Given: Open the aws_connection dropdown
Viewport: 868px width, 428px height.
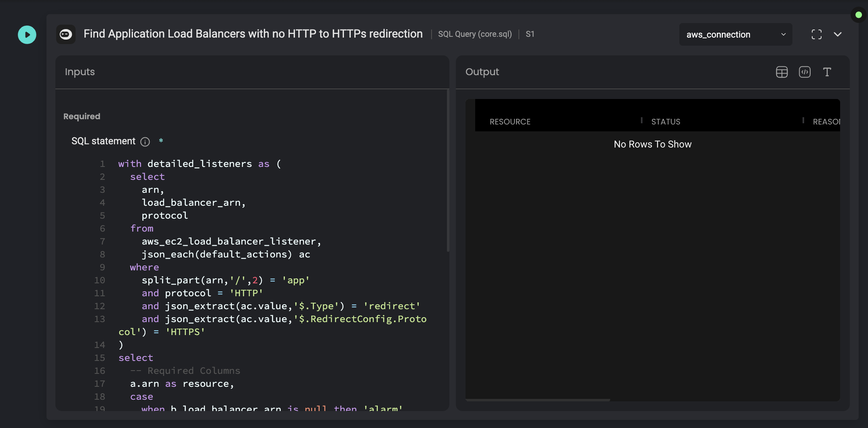Looking at the screenshot, I should click(x=735, y=34).
